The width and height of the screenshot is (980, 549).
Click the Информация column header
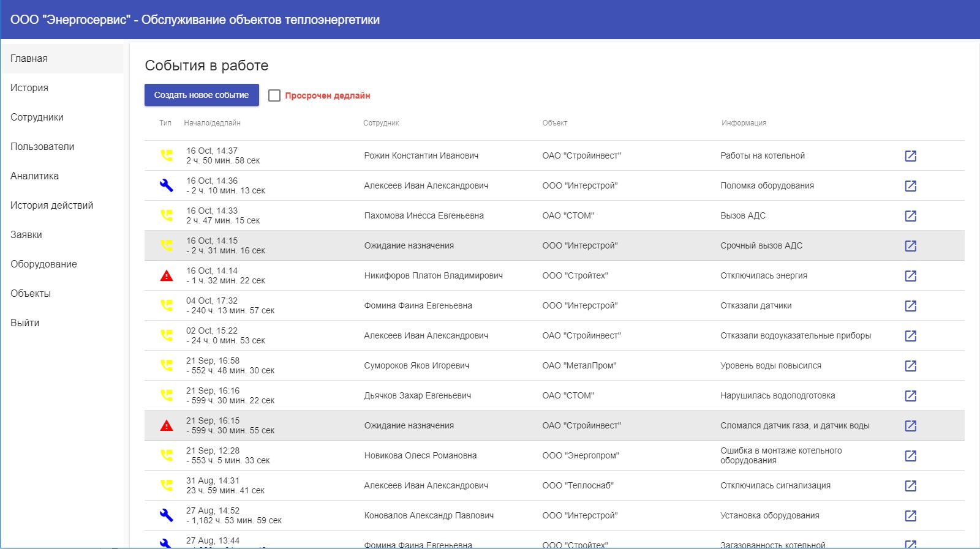pyautogui.click(x=744, y=123)
